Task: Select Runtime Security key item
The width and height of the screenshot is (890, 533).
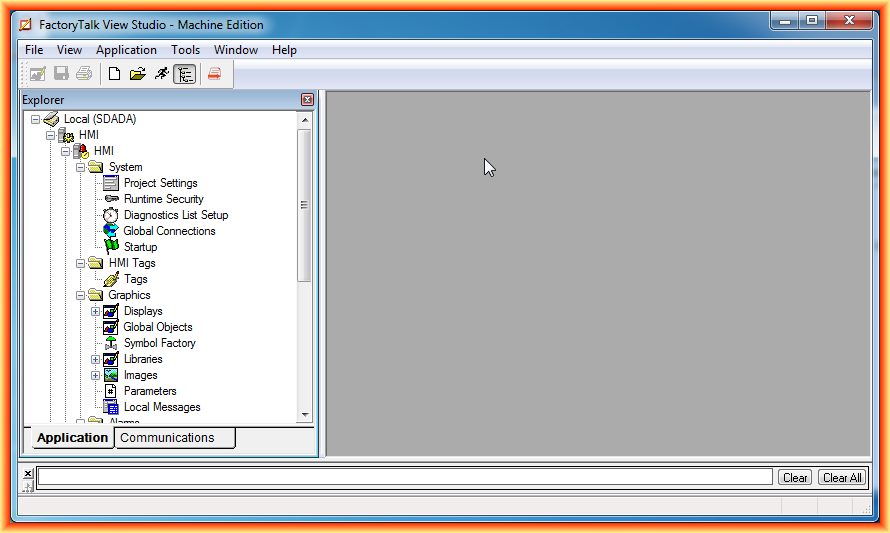Action: click(163, 199)
